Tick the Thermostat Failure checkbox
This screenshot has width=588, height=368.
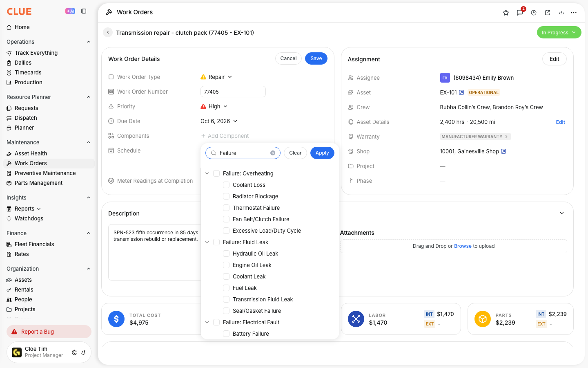click(x=226, y=208)
